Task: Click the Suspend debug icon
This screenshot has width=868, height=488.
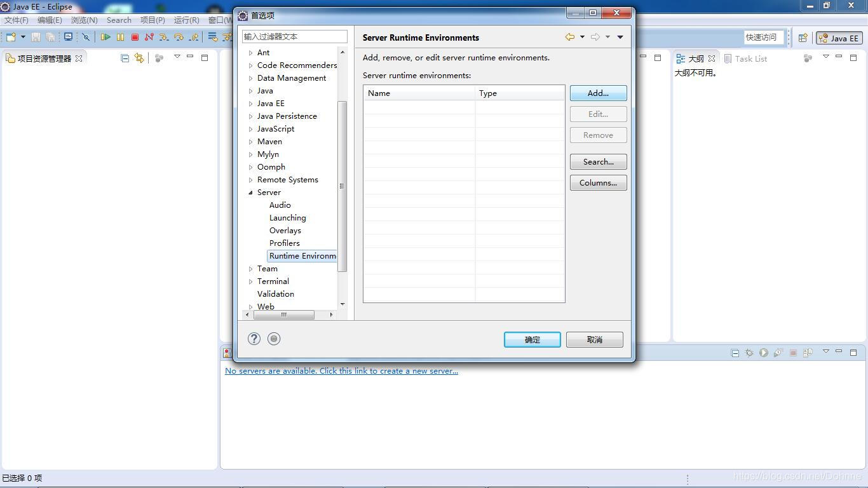Action: [x=120, y=37]
